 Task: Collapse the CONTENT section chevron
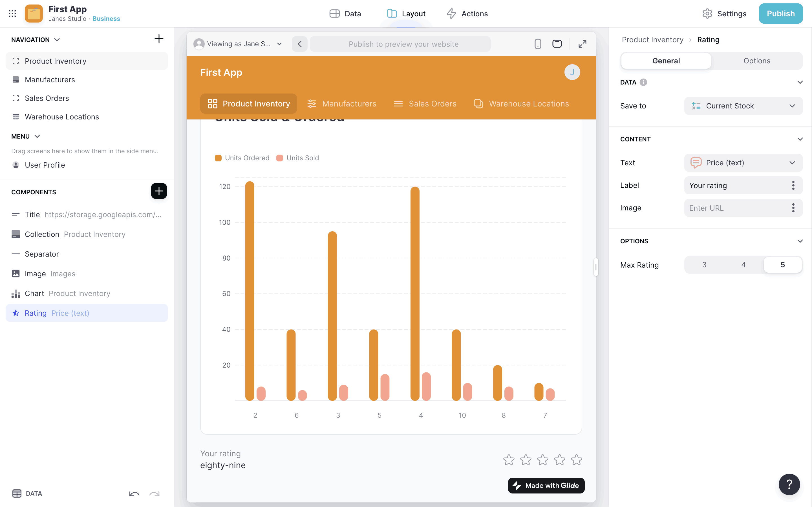(800, 139)
